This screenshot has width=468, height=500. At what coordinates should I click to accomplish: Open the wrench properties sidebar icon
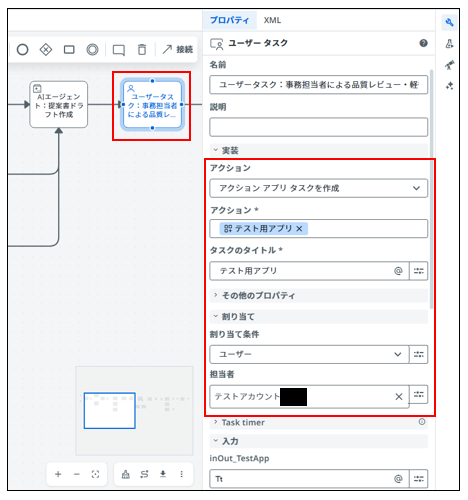tap(449, 23)
